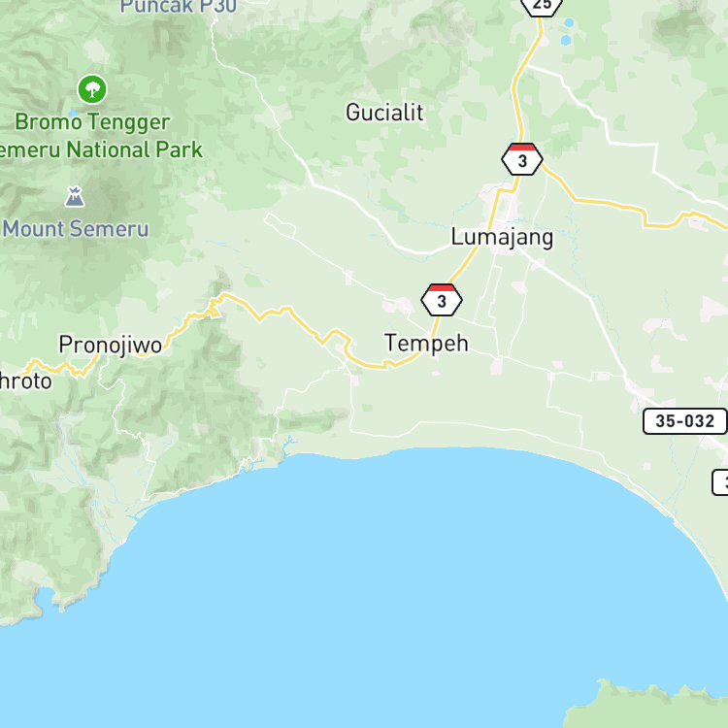Click the small blue lake near route 25
The width and height of the screenshot is (728, 728).
tap(566, 41)
